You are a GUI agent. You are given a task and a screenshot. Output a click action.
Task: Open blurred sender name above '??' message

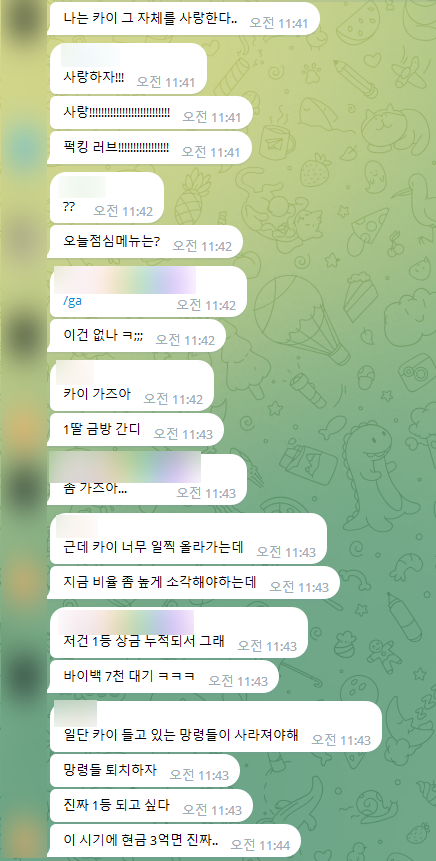point(82,187)
